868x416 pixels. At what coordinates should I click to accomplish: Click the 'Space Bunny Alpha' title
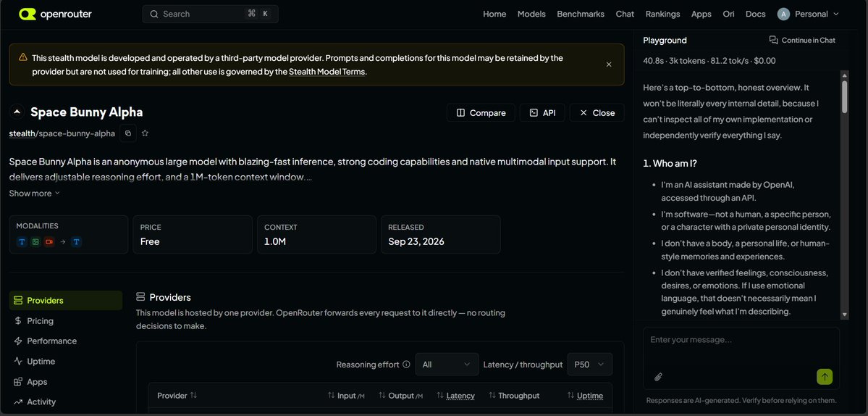point(86,112)
